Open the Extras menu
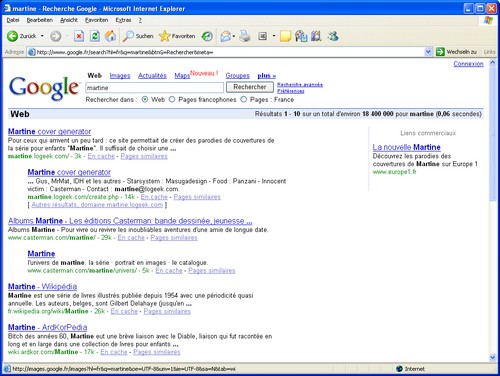500x376 pixels. coord(123,20)
